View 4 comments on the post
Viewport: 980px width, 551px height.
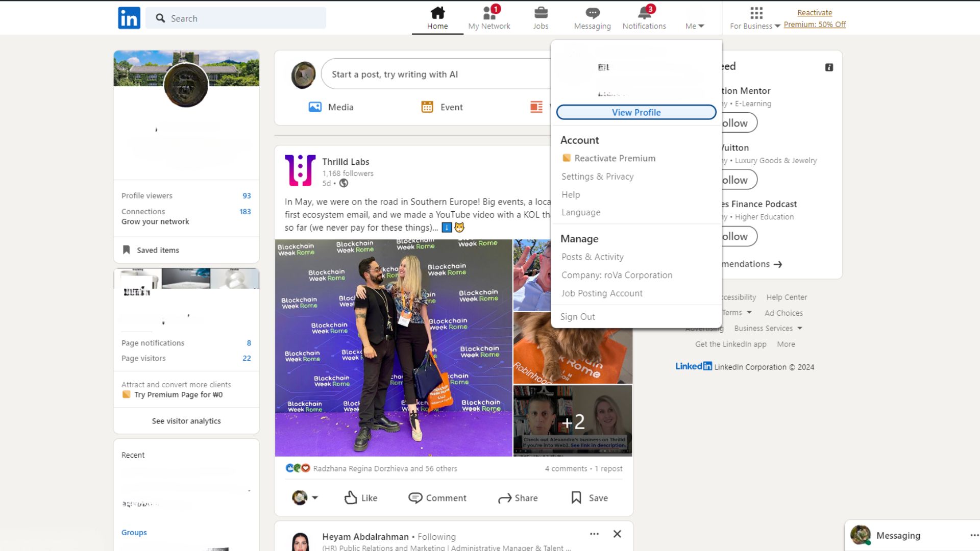pos(566,468)
